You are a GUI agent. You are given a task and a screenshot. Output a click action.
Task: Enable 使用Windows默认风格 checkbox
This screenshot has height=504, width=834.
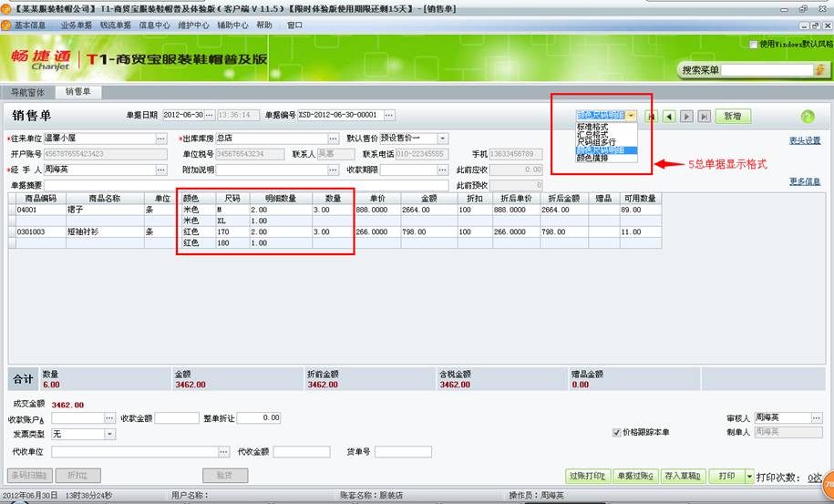coord(753,44)
